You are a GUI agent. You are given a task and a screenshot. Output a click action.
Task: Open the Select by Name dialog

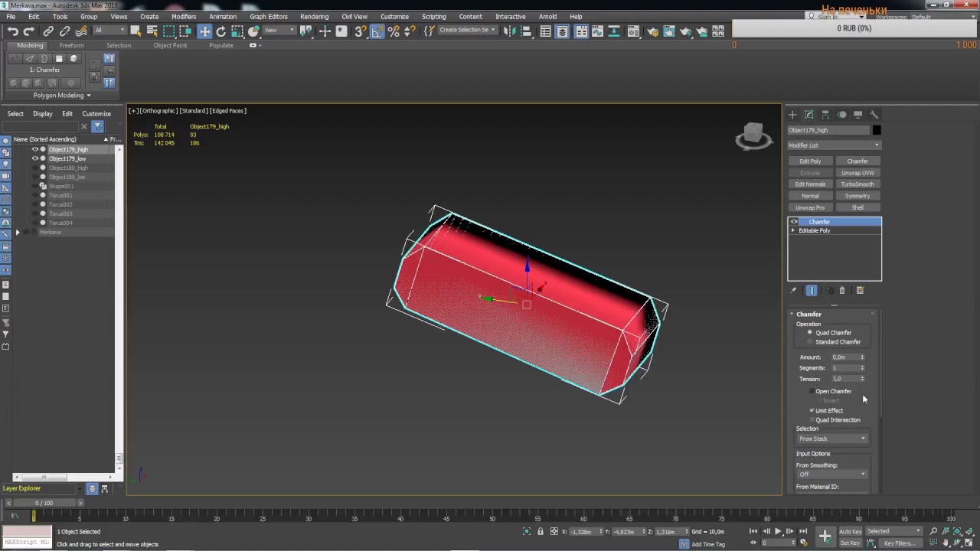click(152, 31)
